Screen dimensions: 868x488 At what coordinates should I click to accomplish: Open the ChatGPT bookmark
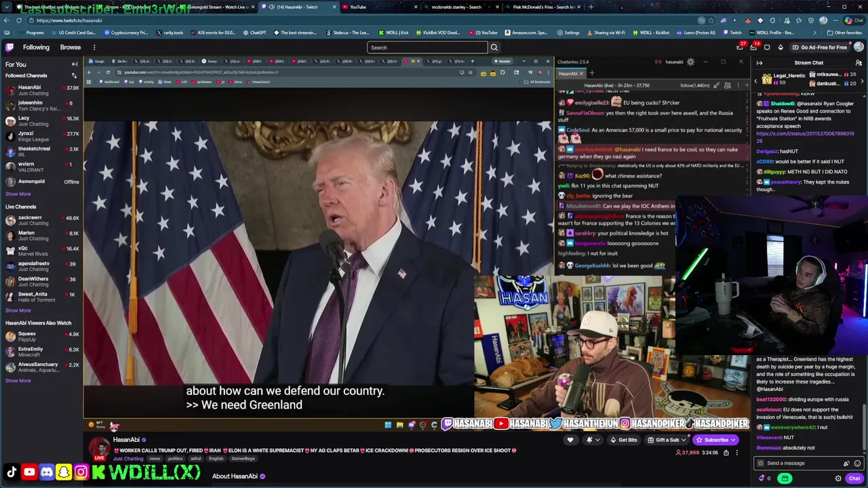click(x=255, y=33)
